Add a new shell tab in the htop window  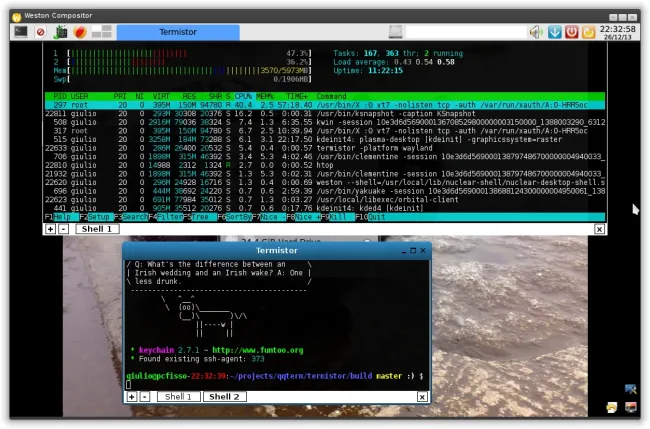click(50, 229)
